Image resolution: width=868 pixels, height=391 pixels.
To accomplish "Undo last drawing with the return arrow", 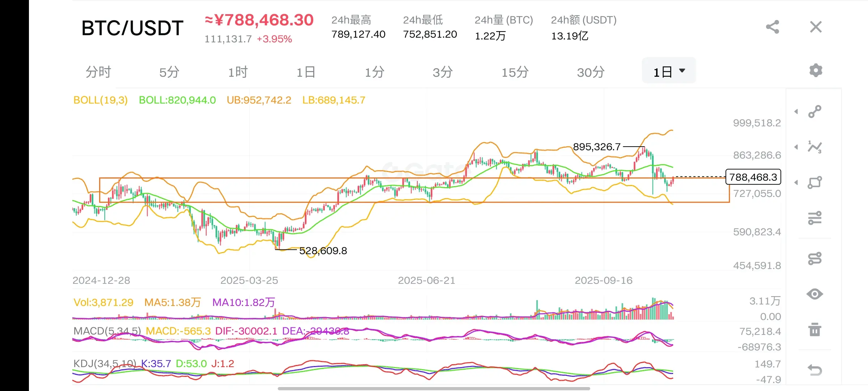I will point(815,370).
